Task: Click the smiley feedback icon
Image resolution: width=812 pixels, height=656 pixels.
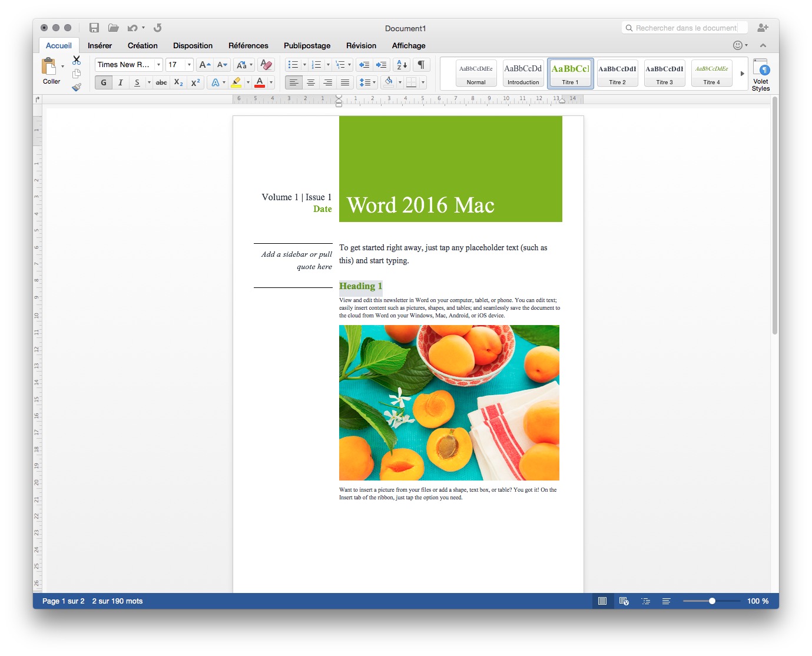Action: 738,45
